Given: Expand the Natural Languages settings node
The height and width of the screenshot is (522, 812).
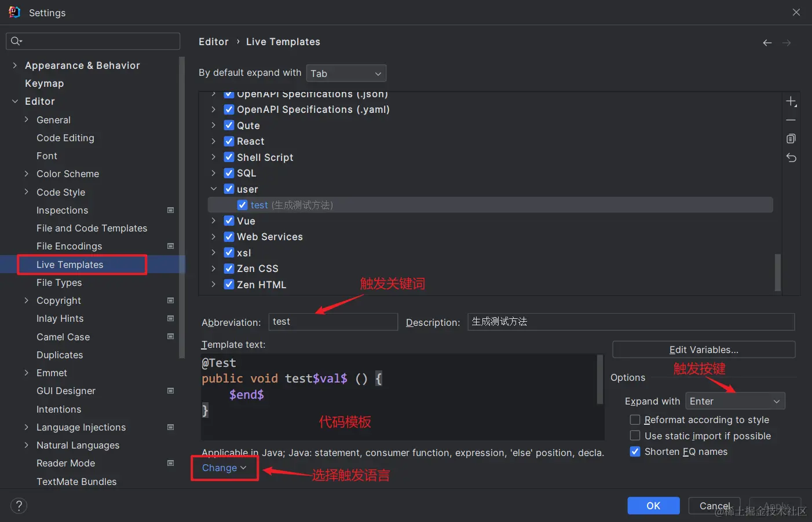Looking at the screenshot, I should 27,445.
